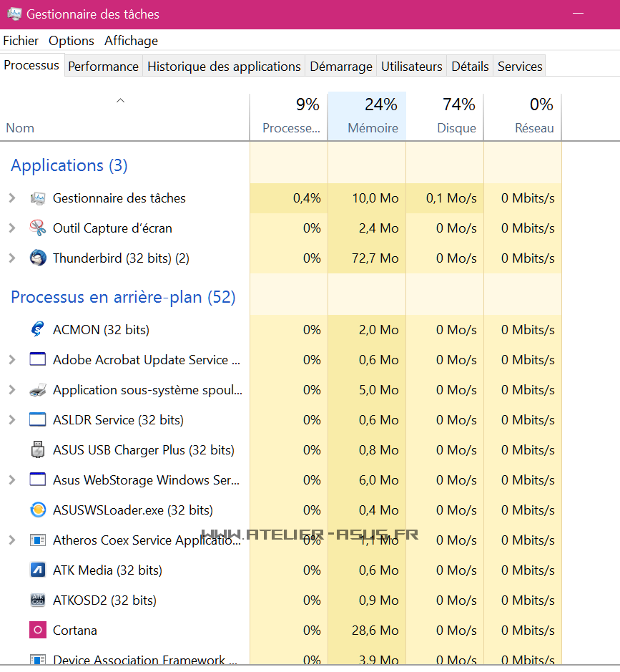Expand the Atheros Coex Service row

pos(12,540)
